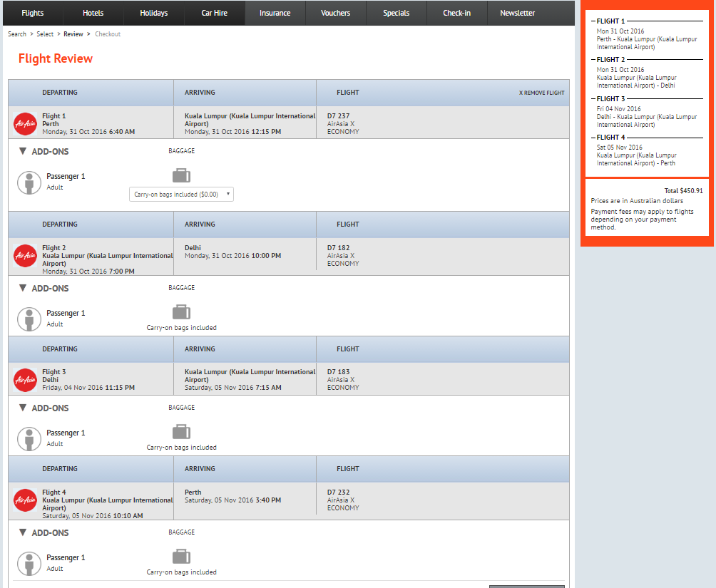The image size is (716, 588).
Task: Collapse FLIGHT 1 in the summary sidebar
Action: tap(593, 21)
